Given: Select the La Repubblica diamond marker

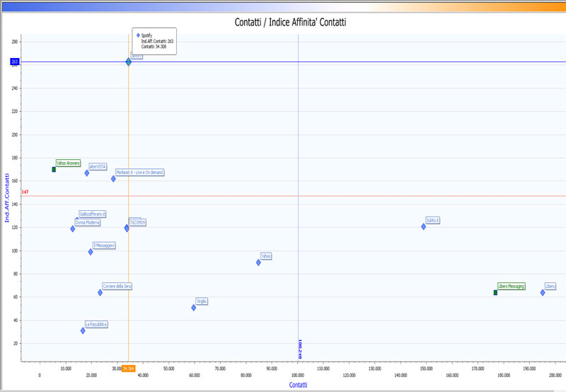Looking at the screenshot, I should click(x=83, y=330).
